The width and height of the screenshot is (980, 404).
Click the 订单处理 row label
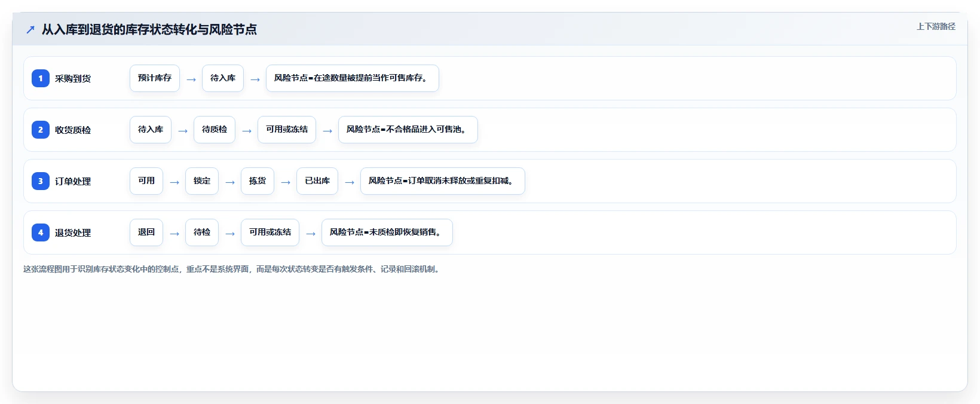(x=73, y=181)
